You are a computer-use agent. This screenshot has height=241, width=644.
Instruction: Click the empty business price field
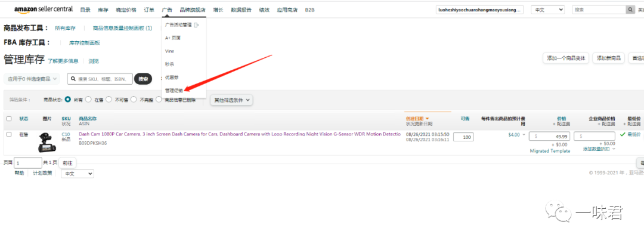pos(595,136)
